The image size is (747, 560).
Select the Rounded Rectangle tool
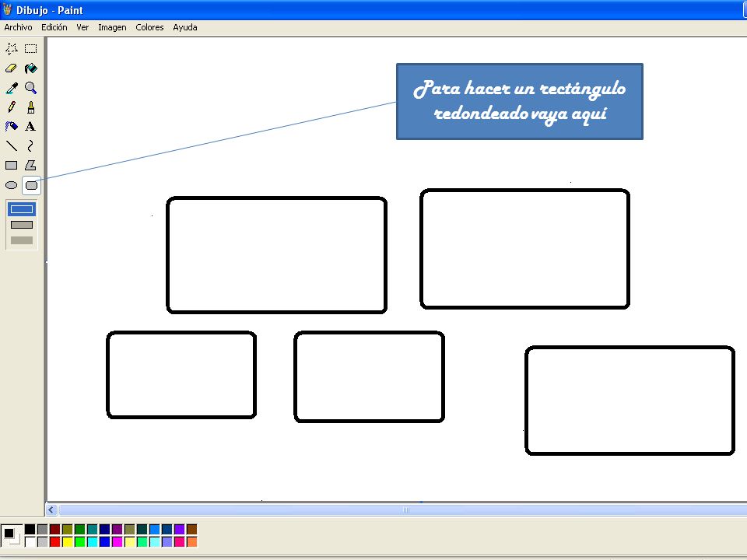[x=31, y=185]
